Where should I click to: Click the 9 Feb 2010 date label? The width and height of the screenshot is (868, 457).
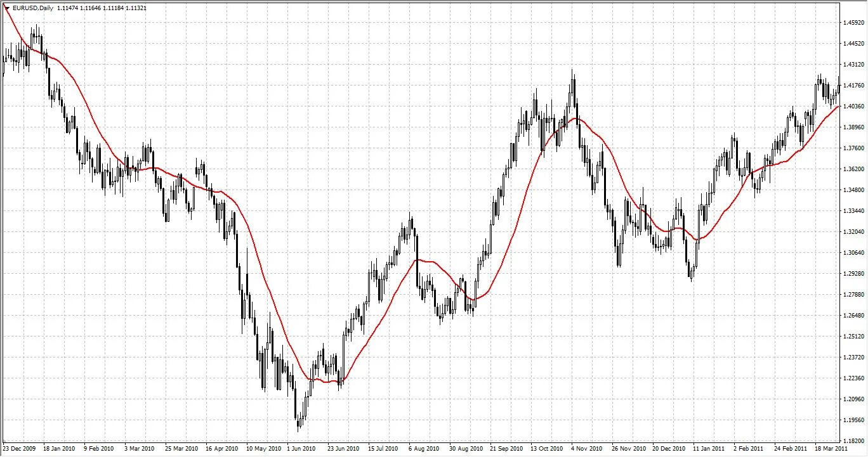(x=98, y=449)
